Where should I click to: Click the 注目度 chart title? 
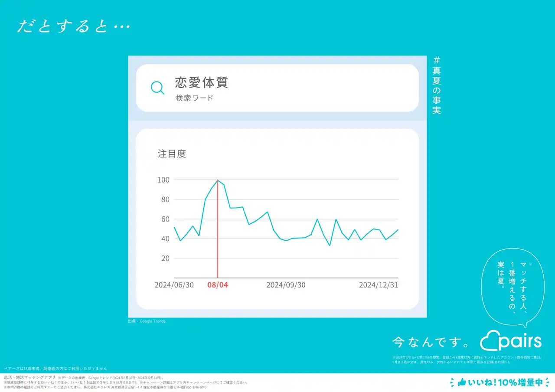(x=172, y=154)
